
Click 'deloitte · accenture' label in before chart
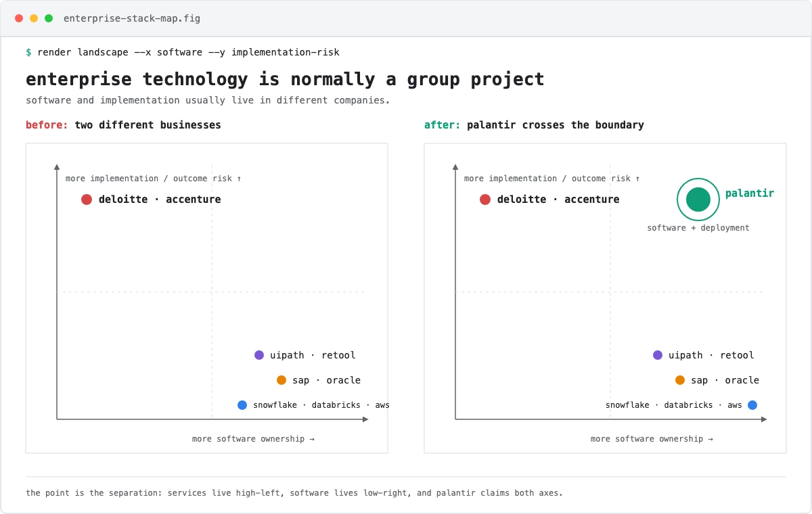pyautogui.click(x=160, y=200)
